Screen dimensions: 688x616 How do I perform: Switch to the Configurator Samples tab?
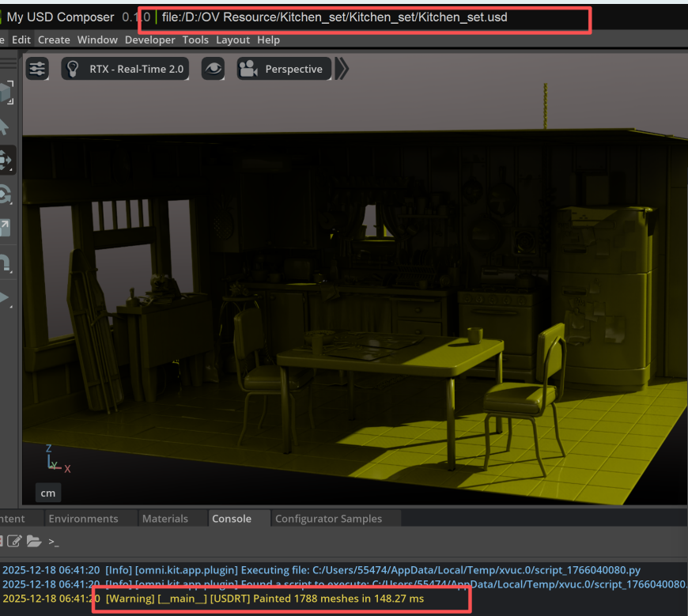(328, 519)
